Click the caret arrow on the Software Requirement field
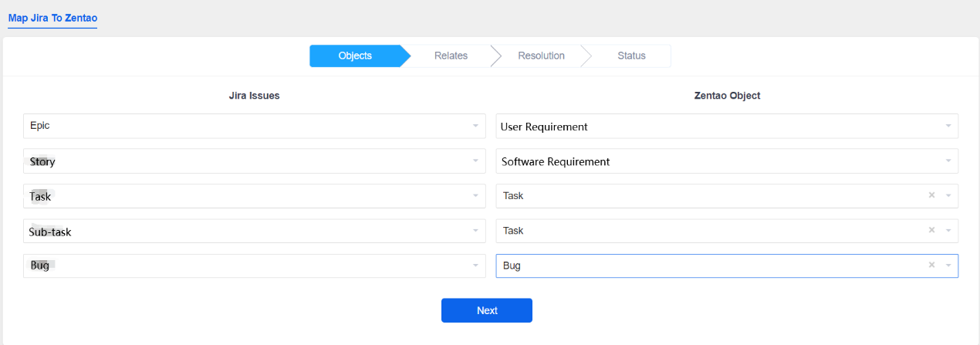Screen dimensions: 980x345 point(948,161)
